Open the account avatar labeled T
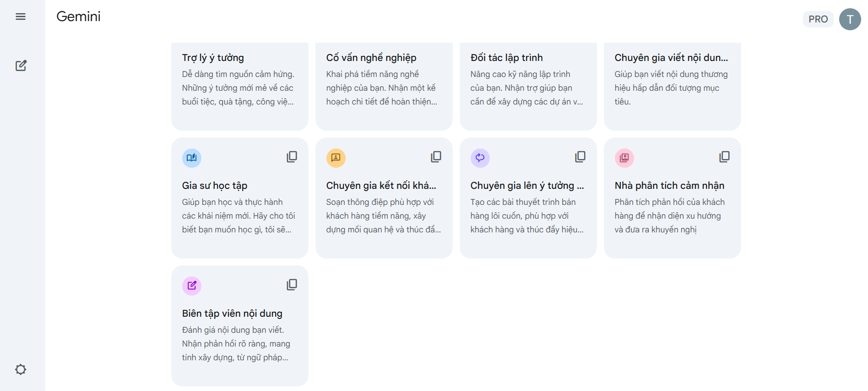The width and height of the screenshot is (868, 391). 850,19
